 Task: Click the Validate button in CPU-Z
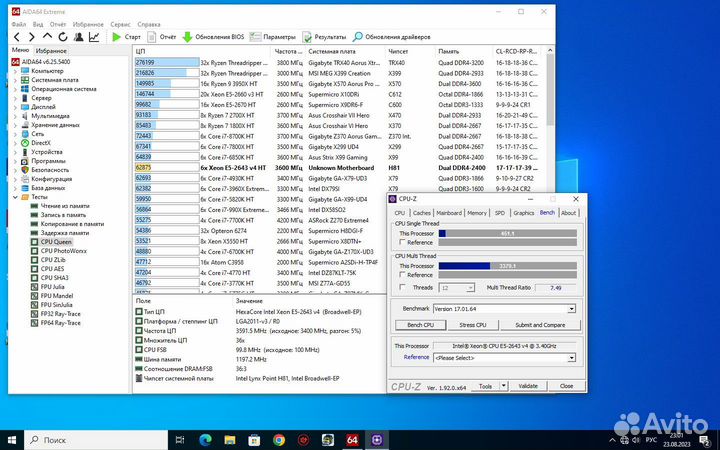click(x=528, y=386)
